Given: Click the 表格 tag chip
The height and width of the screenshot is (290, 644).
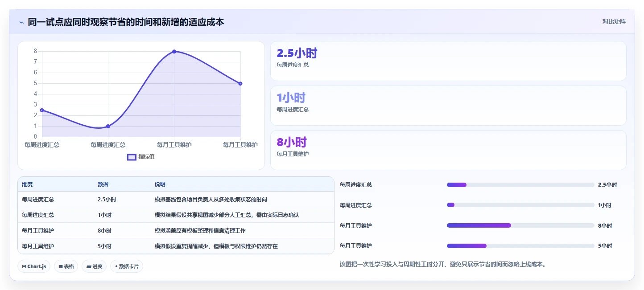Looking at the screenshot, I should tap(66, 266).
